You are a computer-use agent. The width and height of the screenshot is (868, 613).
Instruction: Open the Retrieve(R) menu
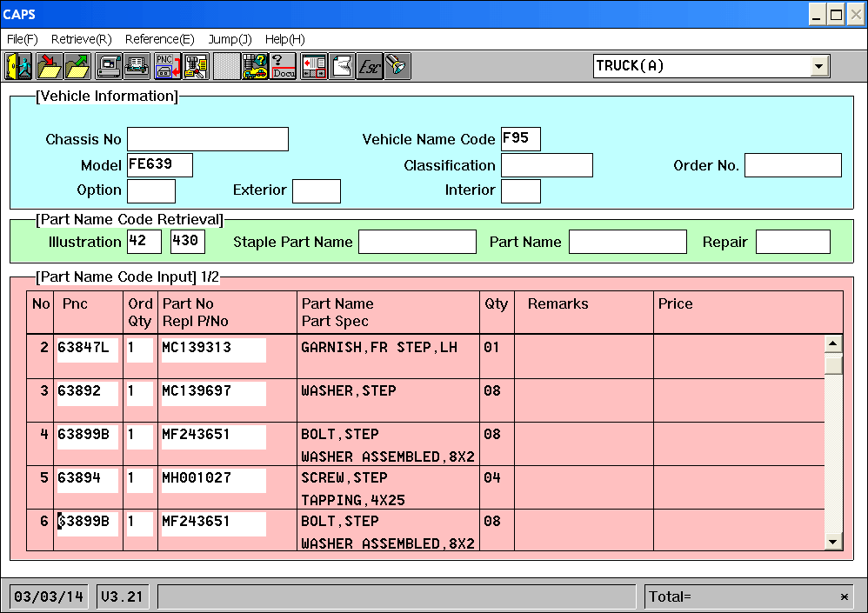(x=82, y=39)
